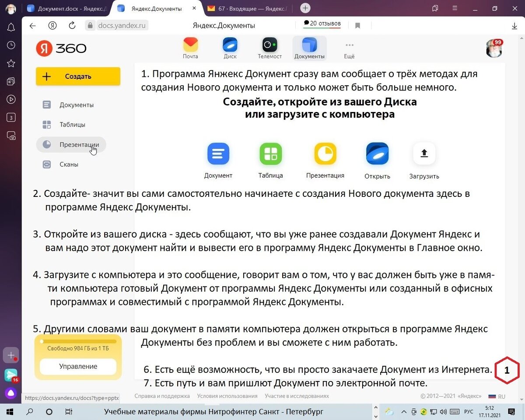Create a new Таблица via green icon

click(x=271, y=154)
